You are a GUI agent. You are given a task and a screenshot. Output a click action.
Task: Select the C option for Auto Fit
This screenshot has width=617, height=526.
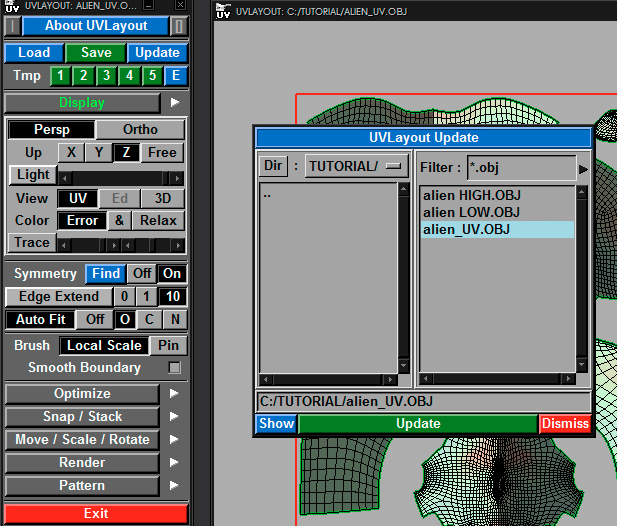pos(150,319)
